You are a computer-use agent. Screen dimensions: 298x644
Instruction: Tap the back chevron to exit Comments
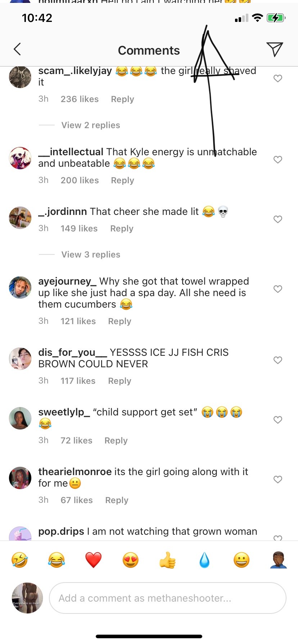point(17,49)
